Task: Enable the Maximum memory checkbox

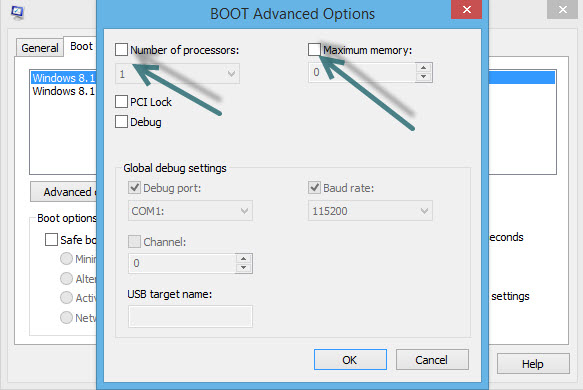Action: click(314, 49)
